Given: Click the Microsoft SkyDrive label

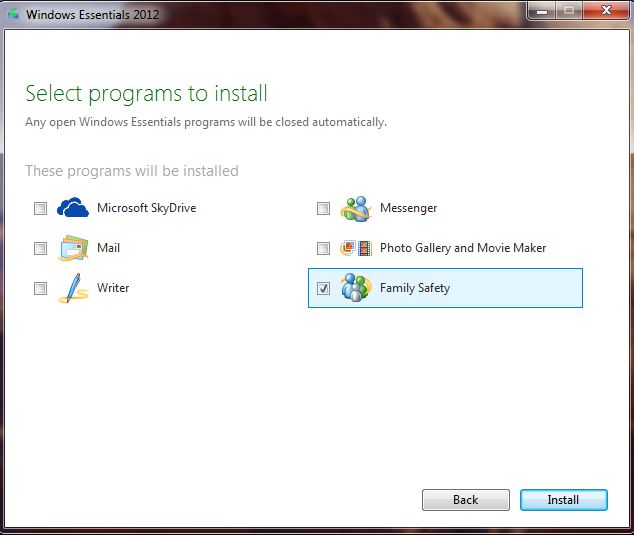Looking at the screenshot, I should (147, 208).
